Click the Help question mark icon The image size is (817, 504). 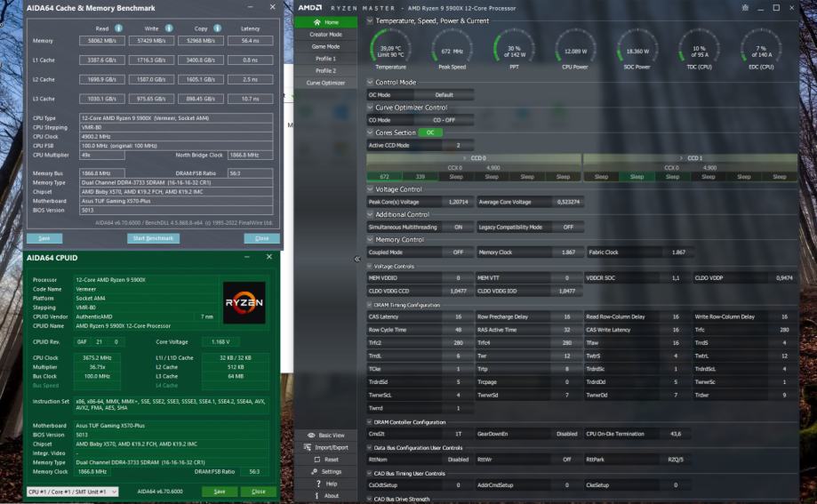tap(317, 484)
